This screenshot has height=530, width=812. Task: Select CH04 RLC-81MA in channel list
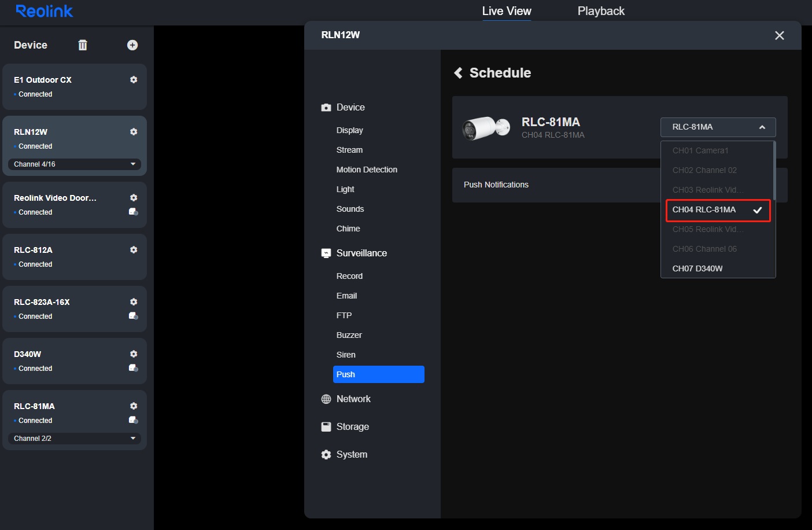click(x=718, y=210)
